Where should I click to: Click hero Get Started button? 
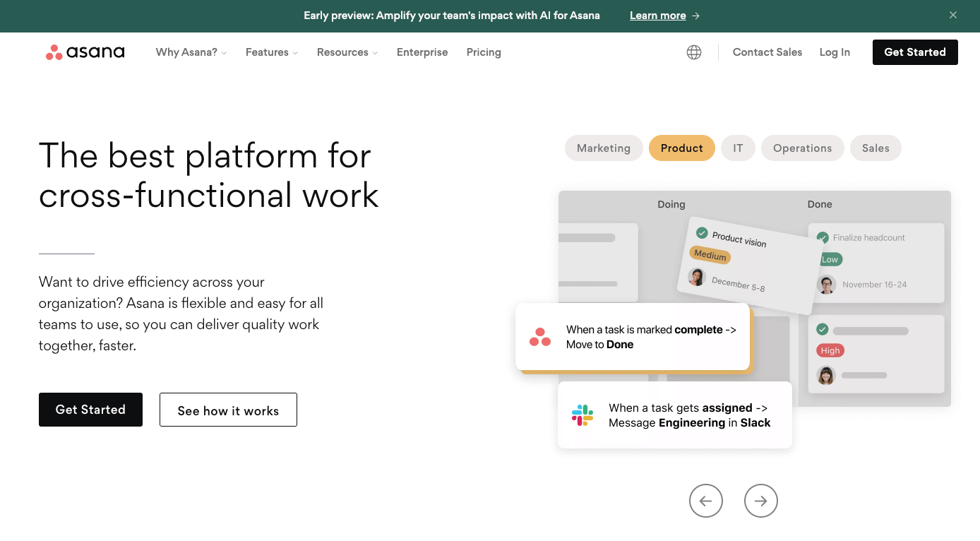click(90, 410)
